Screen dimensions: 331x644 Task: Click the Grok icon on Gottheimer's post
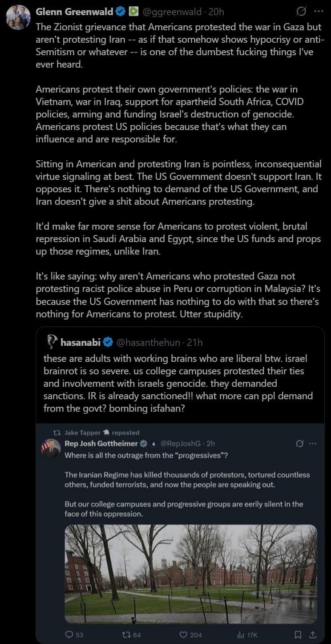point(300,443)
